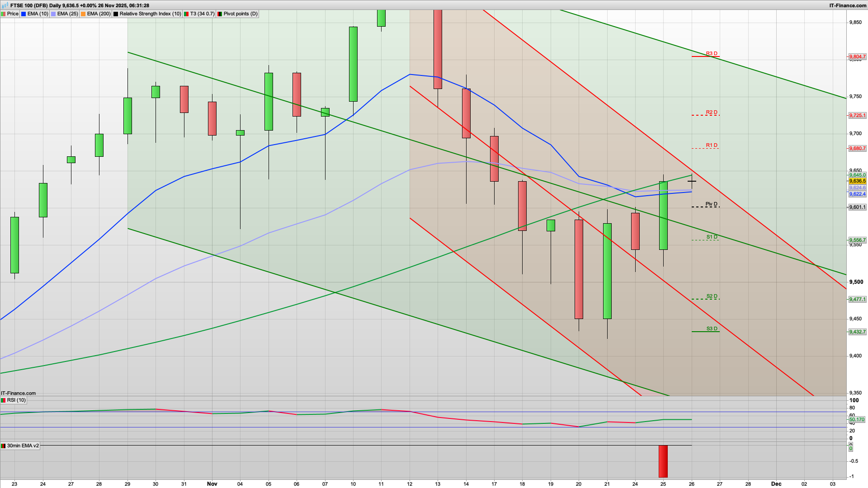Click the red-green RSI color swatch
This screenshot has width=868, height=488.
(x=3, y=400)
